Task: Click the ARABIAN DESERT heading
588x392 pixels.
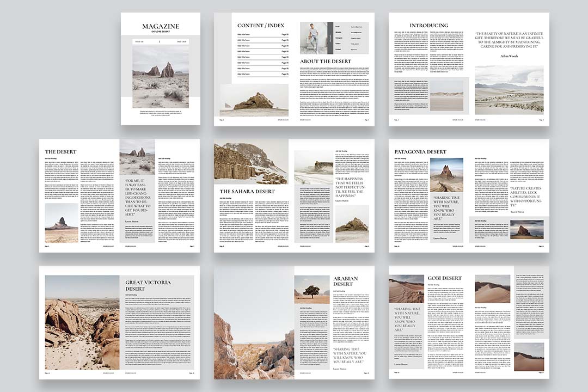Action: (345, 281)
